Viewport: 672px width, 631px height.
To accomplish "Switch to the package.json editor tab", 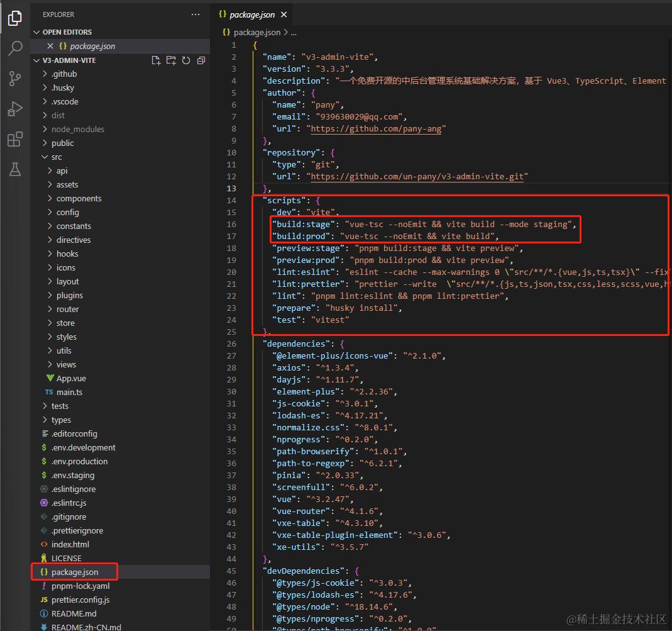I will point(252,14).
